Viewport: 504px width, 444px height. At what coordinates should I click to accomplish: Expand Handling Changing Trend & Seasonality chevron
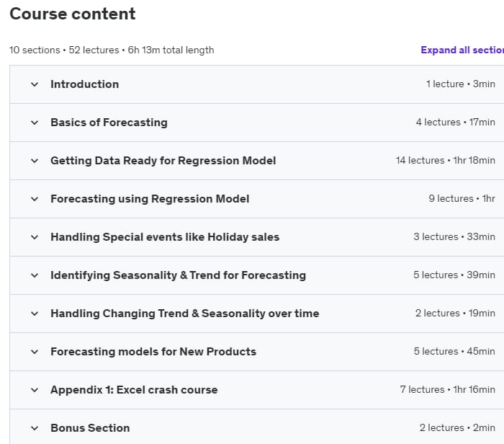35,314
